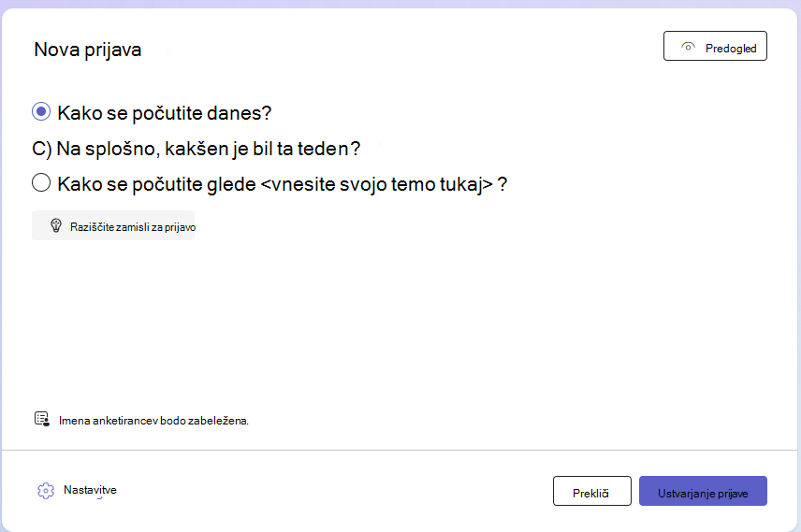Click the Ustvarjanje prijave button
Image resolution: width=801 pixels, height=532 pixels.
coord(703,491)
